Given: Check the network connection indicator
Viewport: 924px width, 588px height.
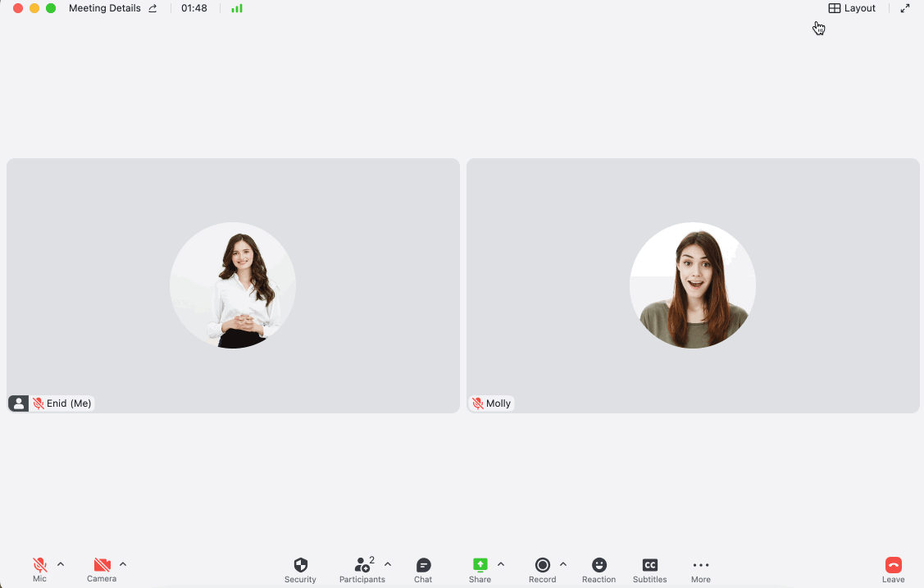Looking at the screenshot, I should pos(237,8).
